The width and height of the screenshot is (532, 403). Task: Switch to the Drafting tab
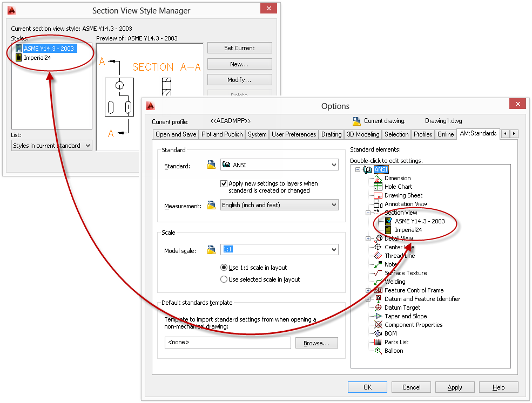click(x=332, y=134)
